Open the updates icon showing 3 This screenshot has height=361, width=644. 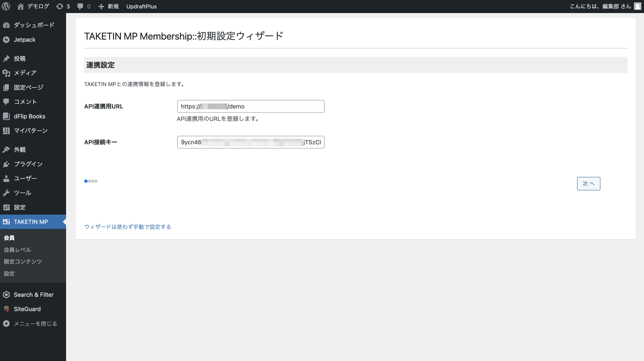(x=60, y=6)
